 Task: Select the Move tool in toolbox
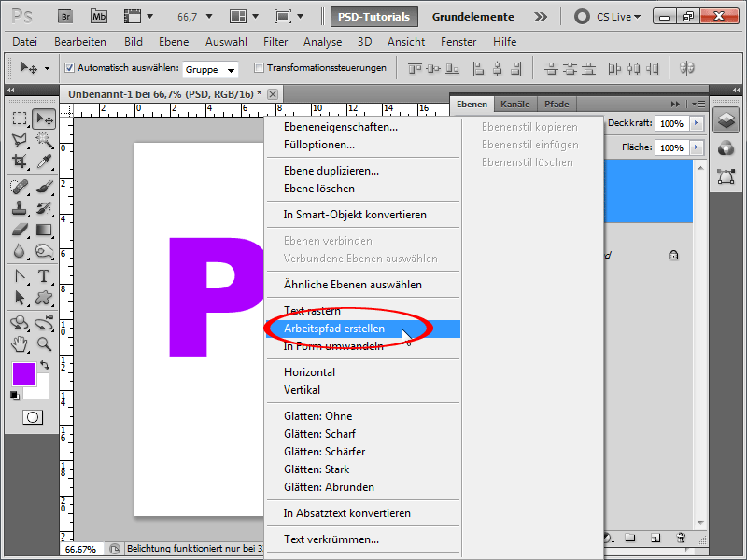(x=44, y=119)
